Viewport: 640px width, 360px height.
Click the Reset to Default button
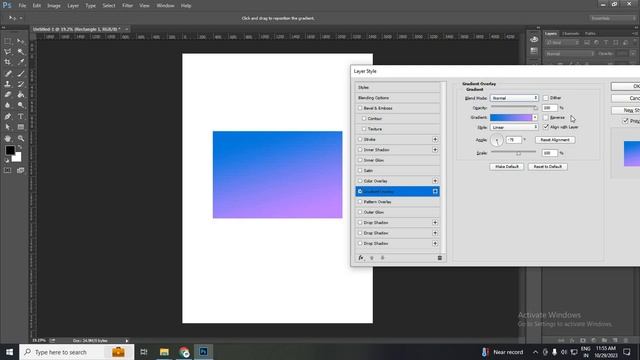(548, 167)
